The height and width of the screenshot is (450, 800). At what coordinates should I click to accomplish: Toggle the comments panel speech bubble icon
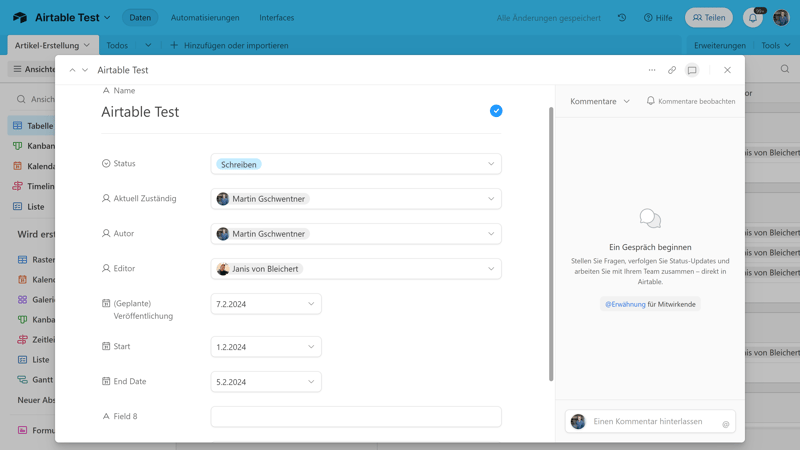[692, 70]
